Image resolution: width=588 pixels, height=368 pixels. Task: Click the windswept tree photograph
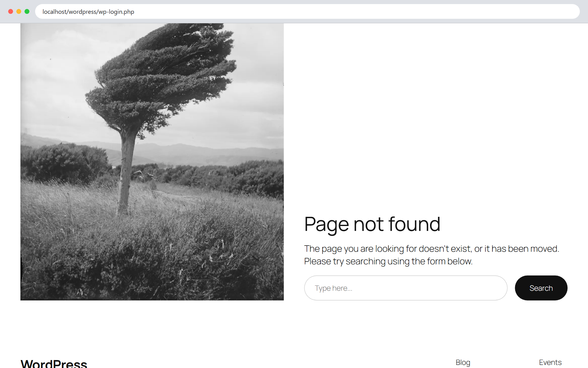point(152,162)
